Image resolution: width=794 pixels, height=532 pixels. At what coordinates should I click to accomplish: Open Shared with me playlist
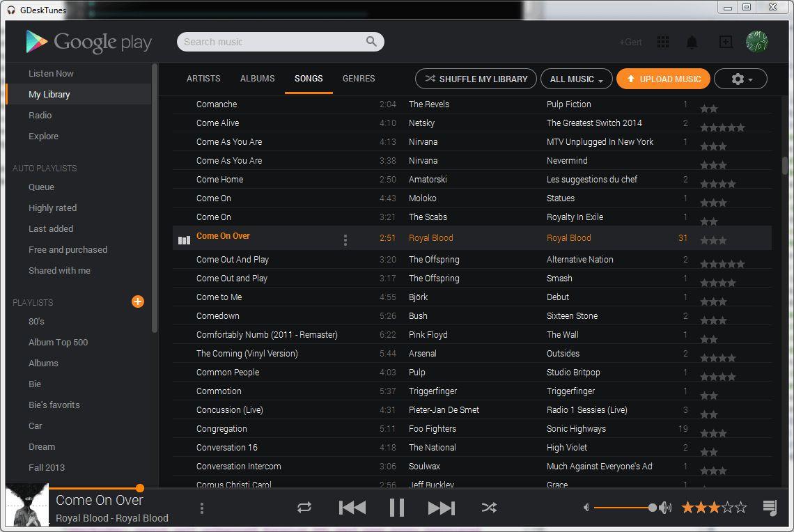59,270
